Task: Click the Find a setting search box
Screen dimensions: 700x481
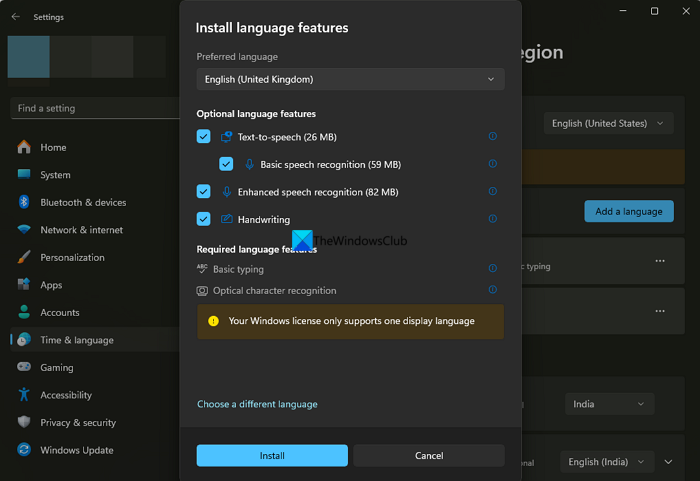Action: [x=90, y=108]
